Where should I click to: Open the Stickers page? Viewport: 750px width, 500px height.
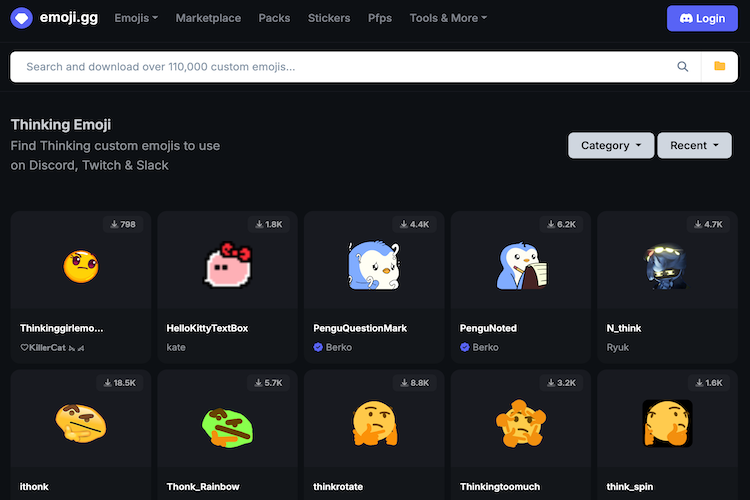pos(329,18)
